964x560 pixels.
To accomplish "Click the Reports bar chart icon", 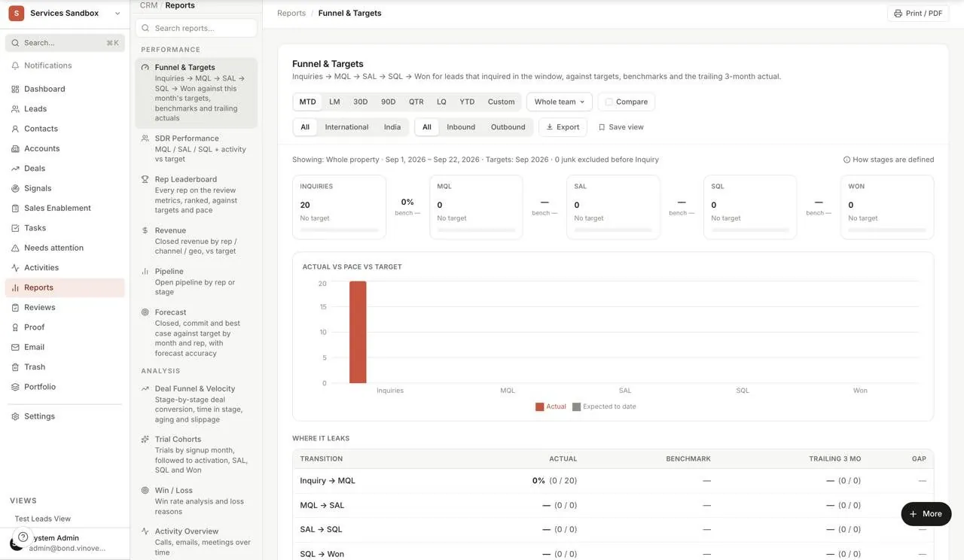I will [x=15, y=288].
